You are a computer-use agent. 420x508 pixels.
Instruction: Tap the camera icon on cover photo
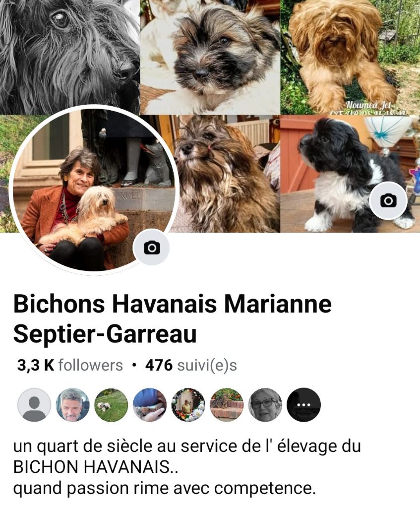coord(388,200)
